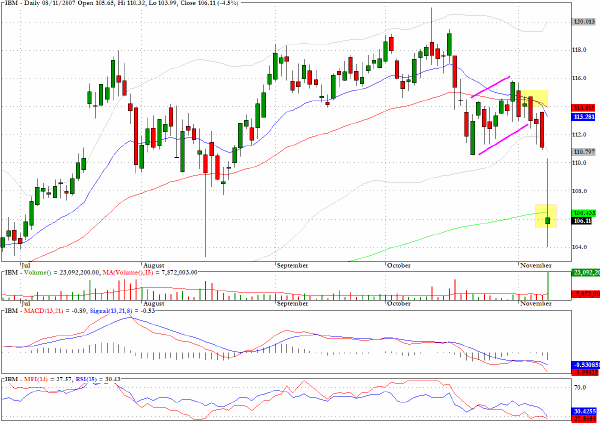Select the gray 120.093 upper band price tag
The width and height of the screenshot is (600, 425).
click(x=584, y=22)
